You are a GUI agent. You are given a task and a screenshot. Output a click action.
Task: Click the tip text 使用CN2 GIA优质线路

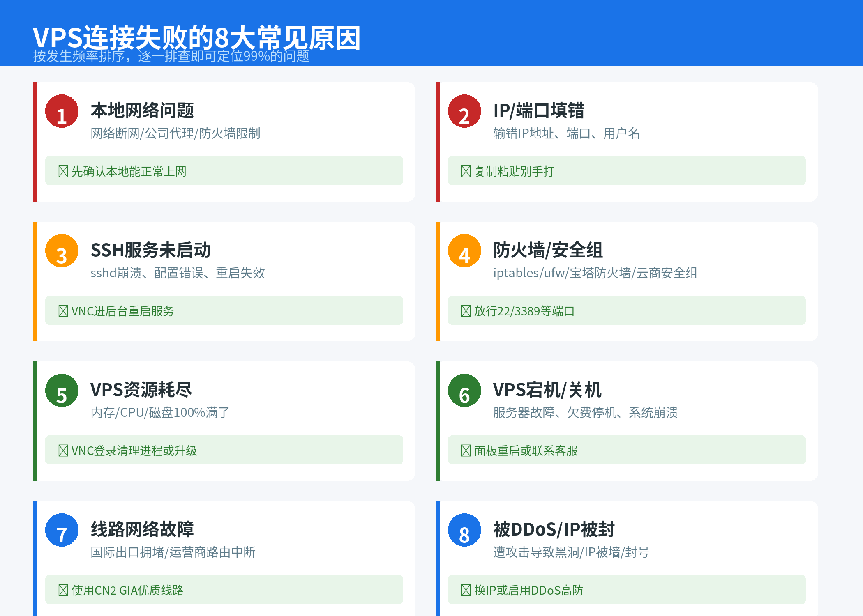click(127, 590)
